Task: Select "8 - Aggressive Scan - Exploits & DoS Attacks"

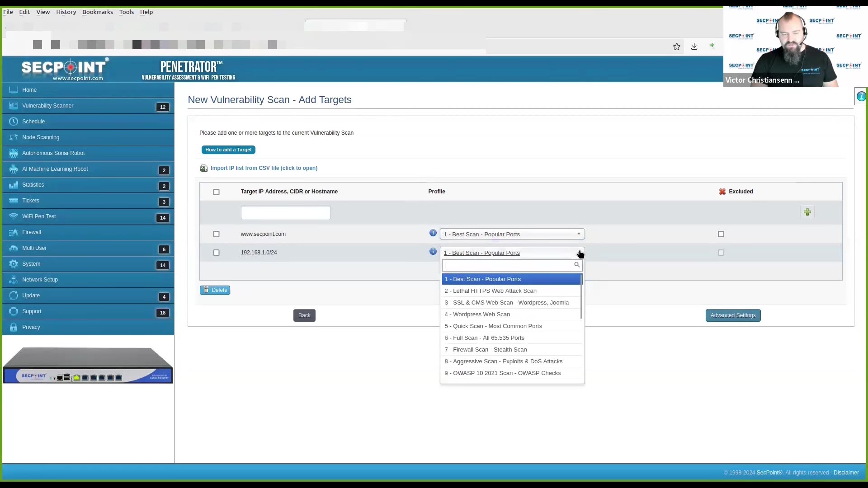Action: click(504, 361)
